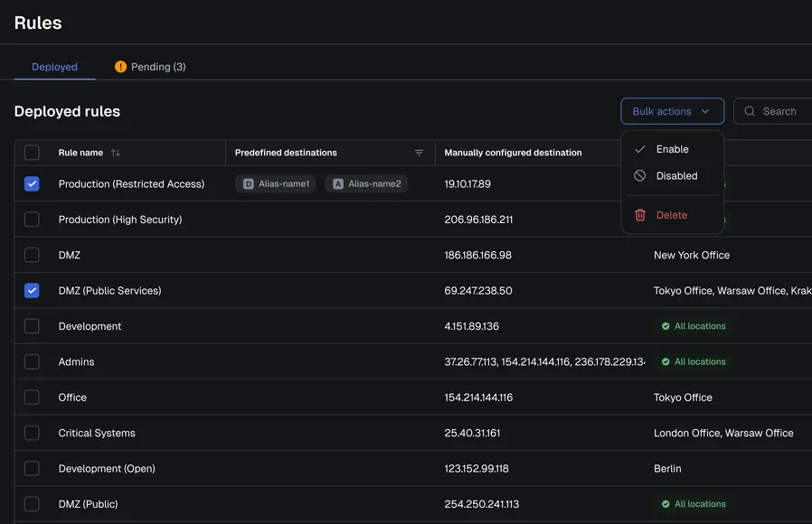Click the Pending warning exclamation icon

tap(120, 67)
